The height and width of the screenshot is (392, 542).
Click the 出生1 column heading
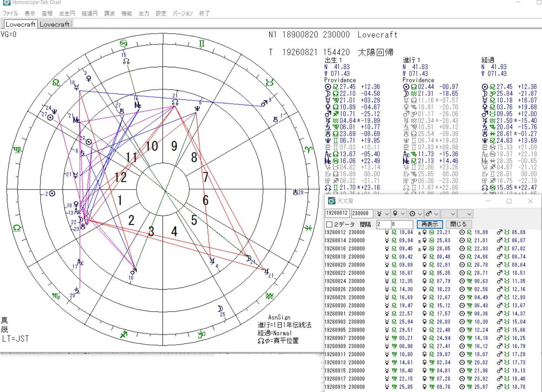(x=333, y=60)
